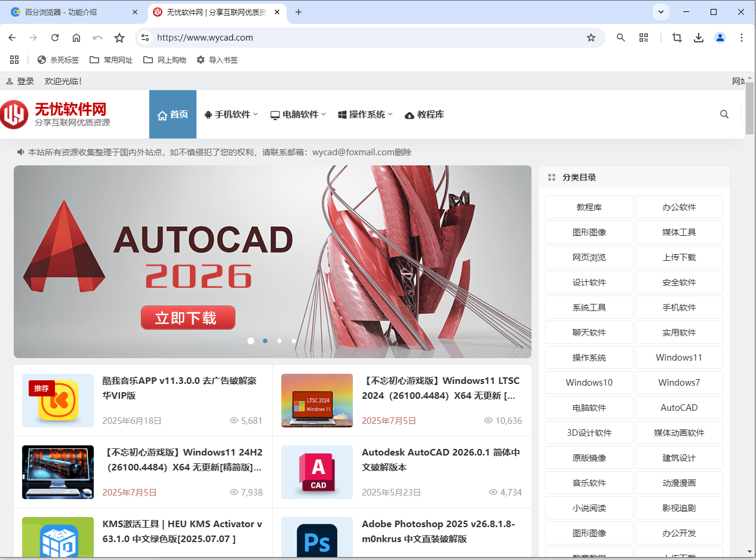Open the browser downloads icon
The height and width of the screenshot is (560, 756).
point(698,38)
